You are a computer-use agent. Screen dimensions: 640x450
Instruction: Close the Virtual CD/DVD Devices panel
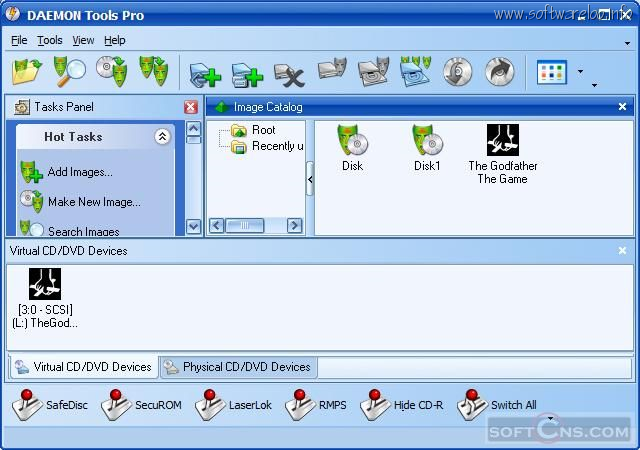pyautogui.click(x=622, y=251)
